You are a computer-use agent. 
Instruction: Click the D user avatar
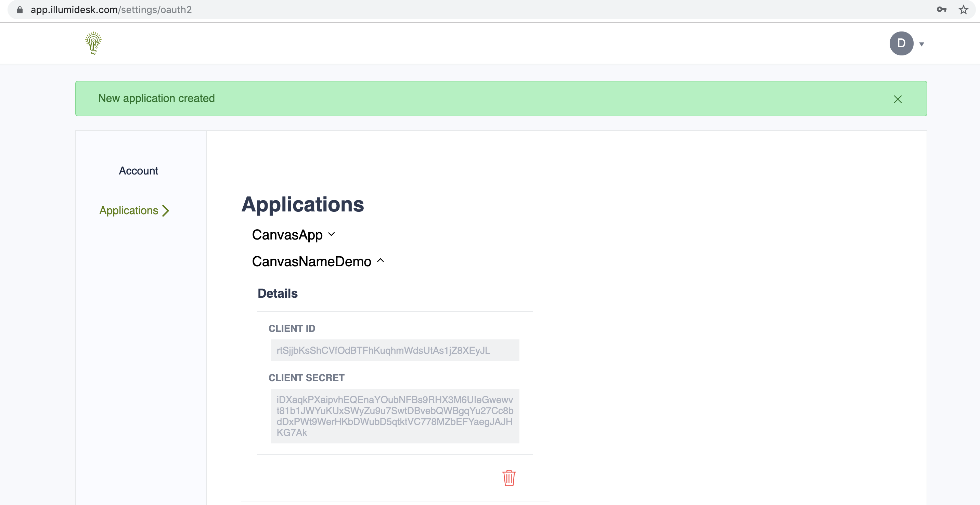click(901, 43)
